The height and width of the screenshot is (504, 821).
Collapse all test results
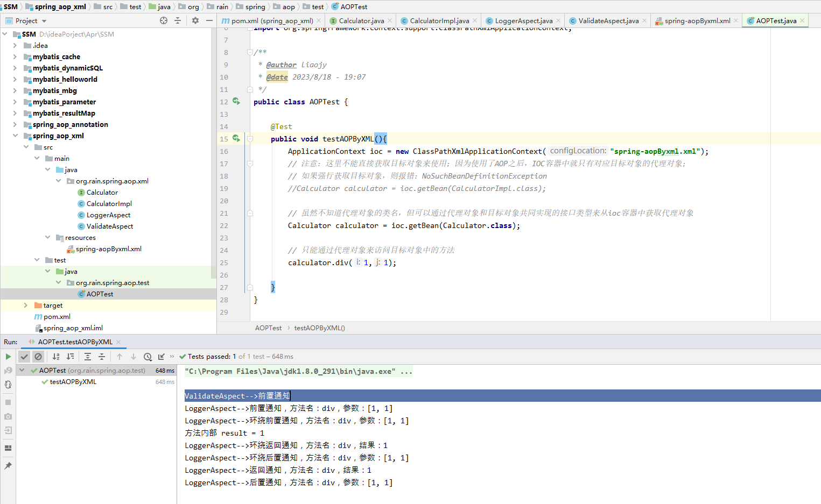[x=102, y=357]
